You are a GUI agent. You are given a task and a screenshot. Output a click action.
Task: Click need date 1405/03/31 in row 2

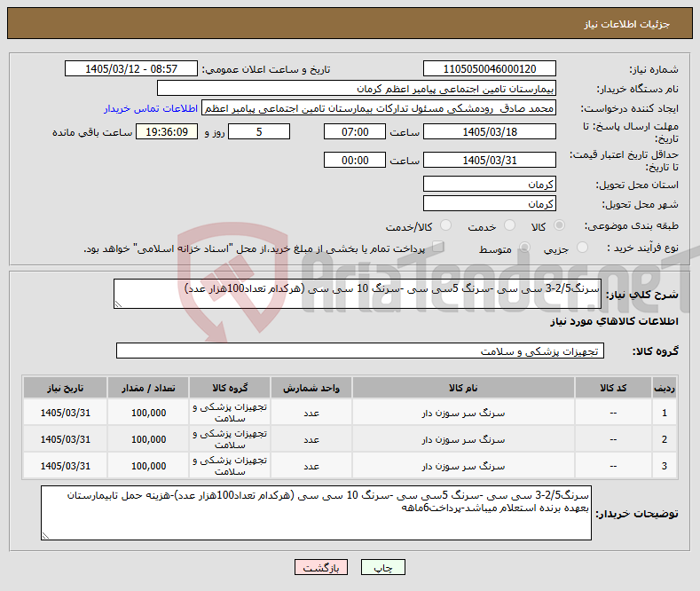(65, 439)
